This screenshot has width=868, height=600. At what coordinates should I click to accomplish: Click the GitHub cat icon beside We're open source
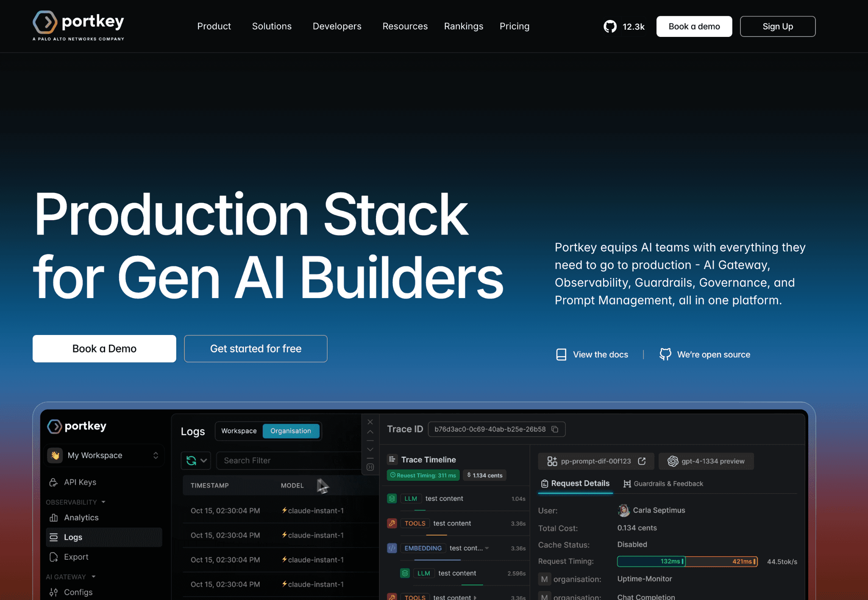click(x=665, y=354)
